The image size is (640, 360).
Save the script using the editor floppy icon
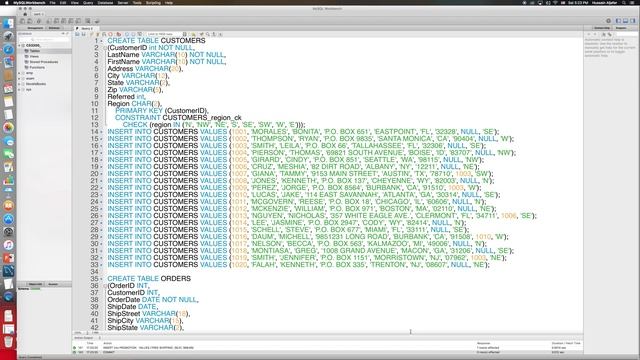(83, 34)
